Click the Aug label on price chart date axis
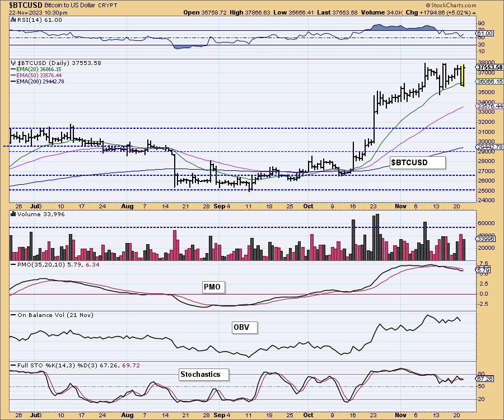 pos(128,206)
